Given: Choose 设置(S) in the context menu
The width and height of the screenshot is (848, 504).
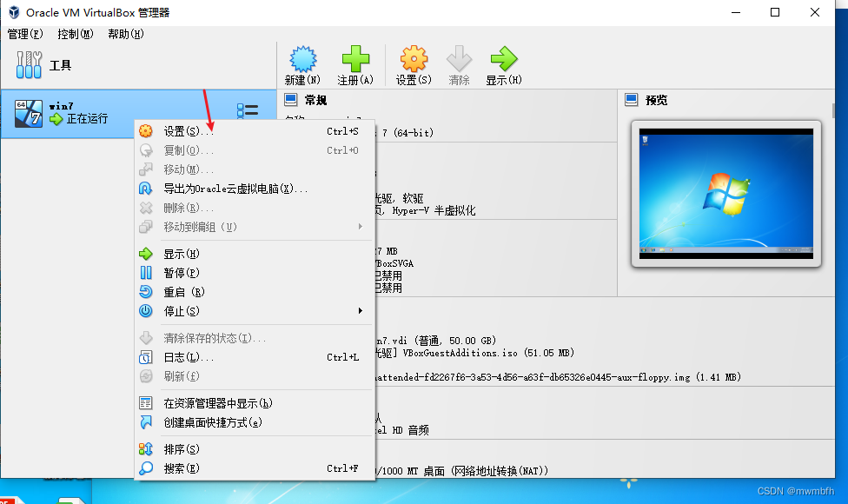Looking at the screenshot, I should (x=255, y=131).
